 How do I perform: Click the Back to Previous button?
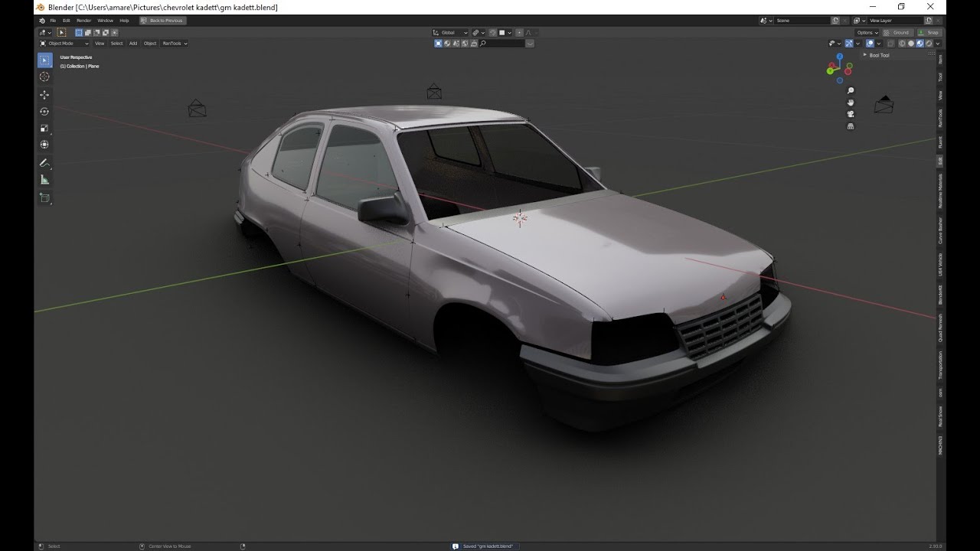162,21
